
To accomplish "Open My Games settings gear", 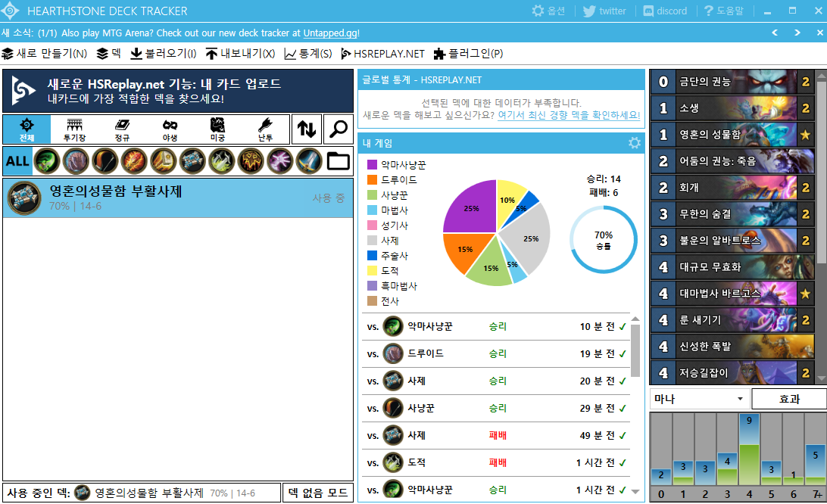I will pyautogui.click(x=635, y=143).
